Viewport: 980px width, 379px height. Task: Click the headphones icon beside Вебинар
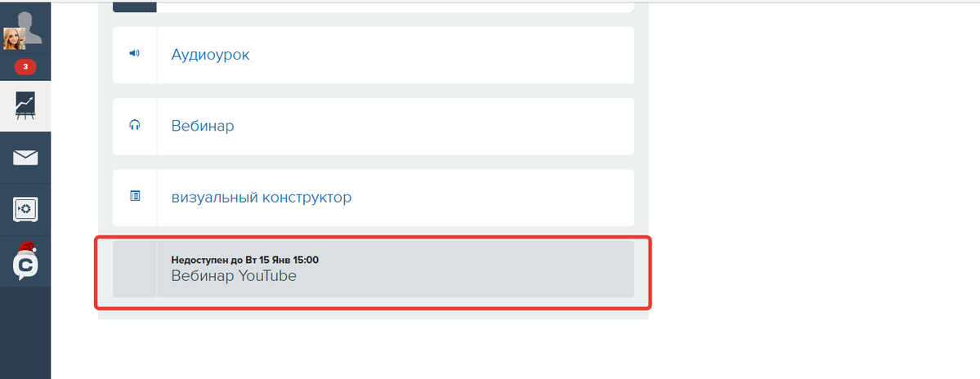134,125
